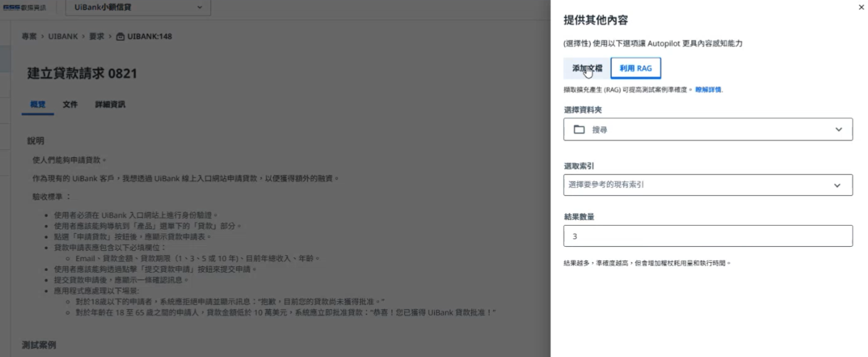The width and height of the screenshot is (868, 357).
Task: Switch to the 文件 tab
Action: click(x=70, y=104)
